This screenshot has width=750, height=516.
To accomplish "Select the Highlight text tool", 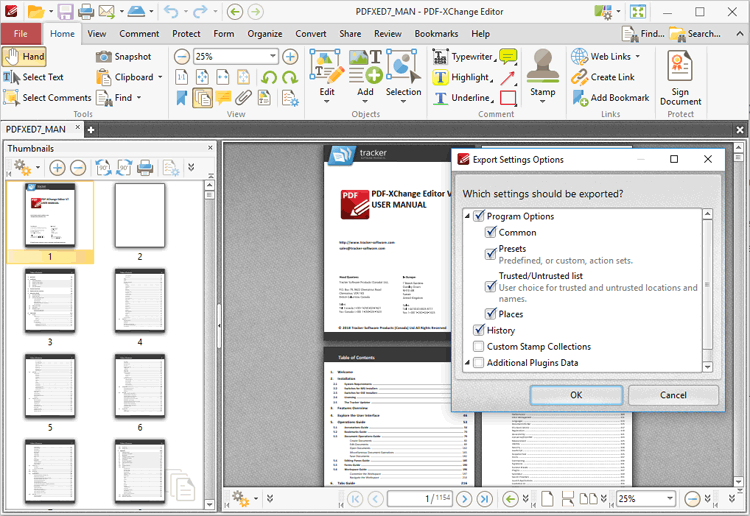I will pos(463,77).
